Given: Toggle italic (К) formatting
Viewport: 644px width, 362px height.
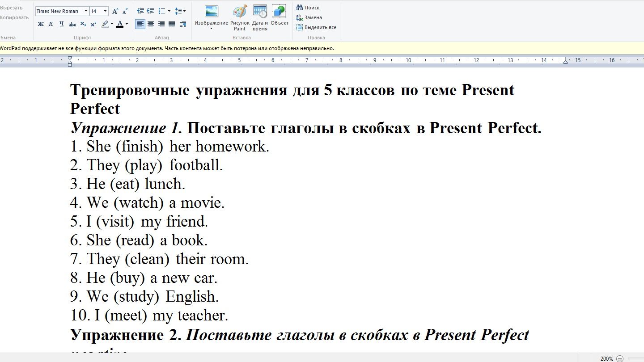Looking at the screenshot, I should [x=51, y=24].
